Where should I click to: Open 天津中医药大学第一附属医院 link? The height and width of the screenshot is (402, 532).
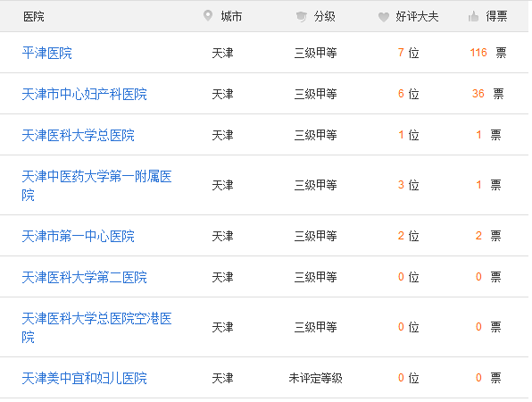(x=96, y=186)
